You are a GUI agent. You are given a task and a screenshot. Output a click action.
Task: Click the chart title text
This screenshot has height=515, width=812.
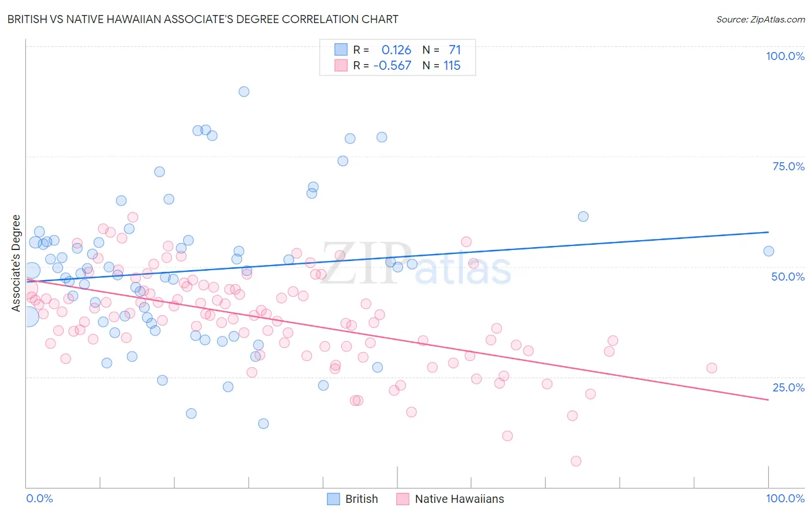point(203,19)
